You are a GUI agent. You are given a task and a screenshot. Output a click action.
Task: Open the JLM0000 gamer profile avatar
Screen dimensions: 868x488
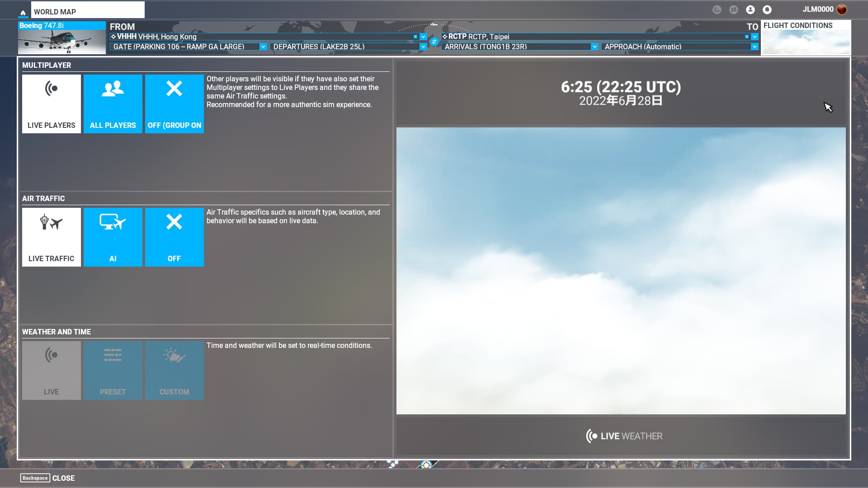(842, 9)
